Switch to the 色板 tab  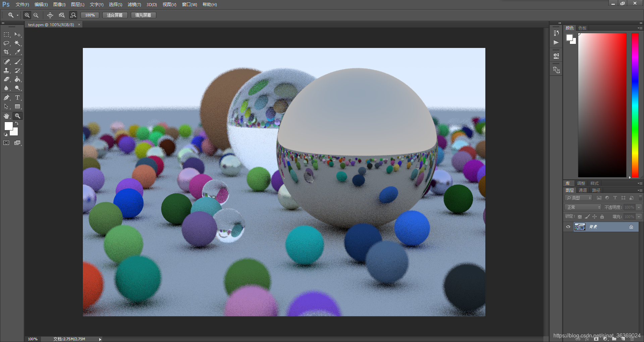(x=582, y=28)
